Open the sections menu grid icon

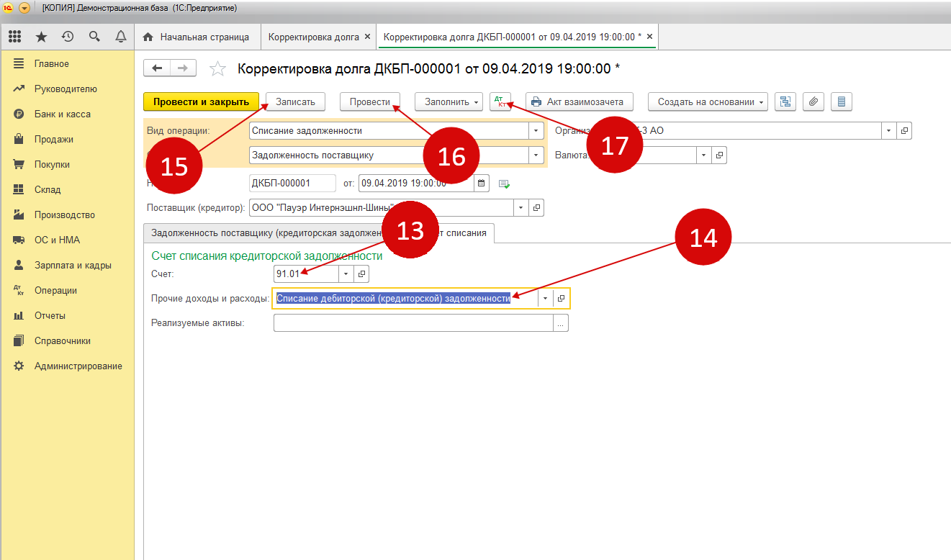click(15, 37)
